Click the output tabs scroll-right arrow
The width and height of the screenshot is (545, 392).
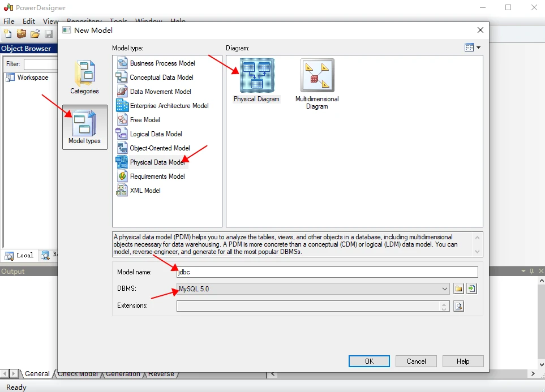point(14,373)
